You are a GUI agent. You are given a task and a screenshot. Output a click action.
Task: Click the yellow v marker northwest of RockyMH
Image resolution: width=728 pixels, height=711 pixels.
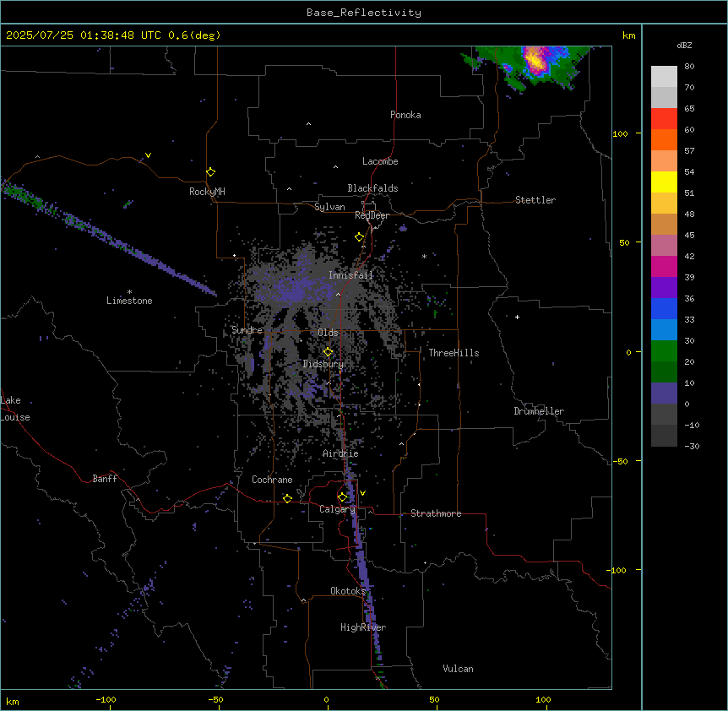[x=148, y=155]
